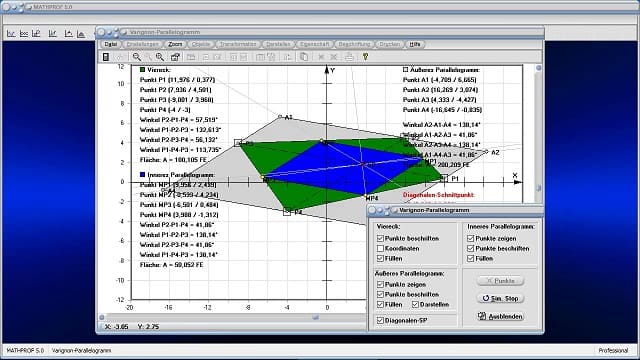Viewport: 640px width, 360px height.
Task: Open the Datei menu
Action: [x=111, y=44]
